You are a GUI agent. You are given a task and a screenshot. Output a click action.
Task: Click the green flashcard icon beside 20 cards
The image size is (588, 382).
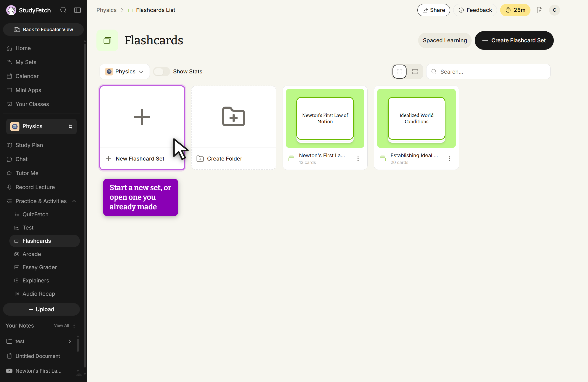(x=383, y=158)
